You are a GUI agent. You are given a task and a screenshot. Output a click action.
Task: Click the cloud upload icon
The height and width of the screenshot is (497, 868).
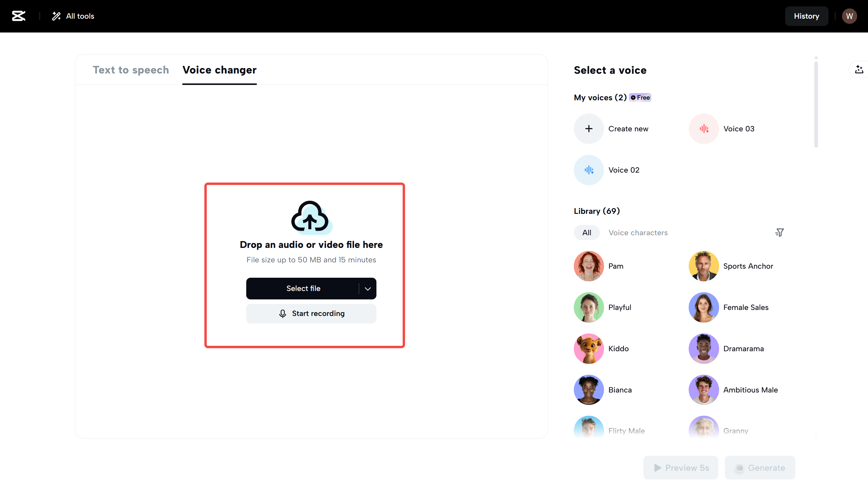(310, 217)
